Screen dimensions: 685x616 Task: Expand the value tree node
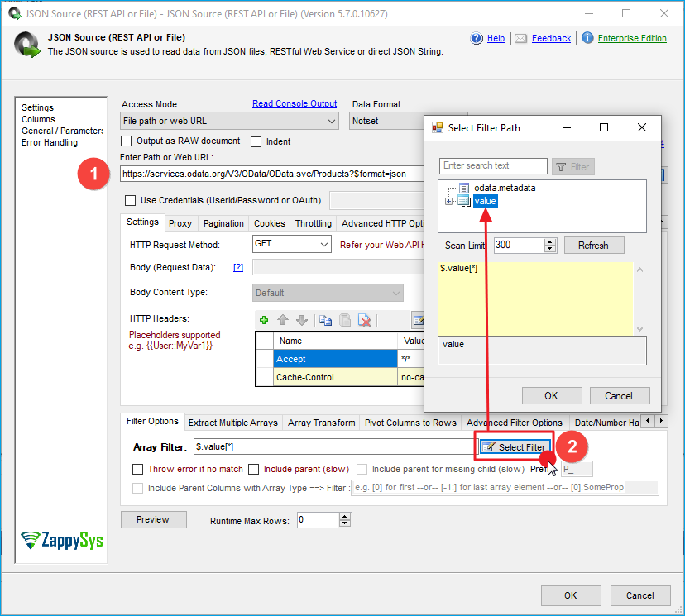pyautogui.click(x=449, y=201)
